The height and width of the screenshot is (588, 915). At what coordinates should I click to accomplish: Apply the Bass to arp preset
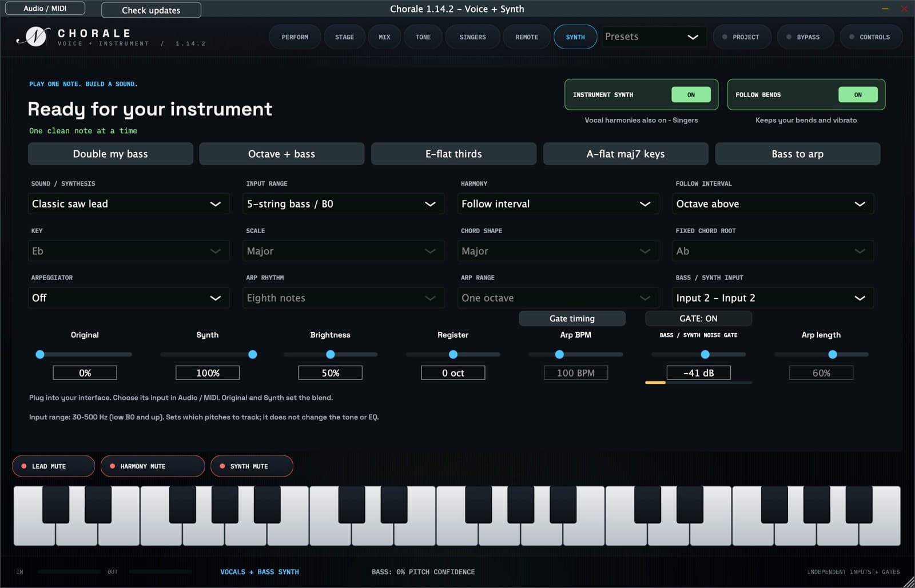coord(798,154)
